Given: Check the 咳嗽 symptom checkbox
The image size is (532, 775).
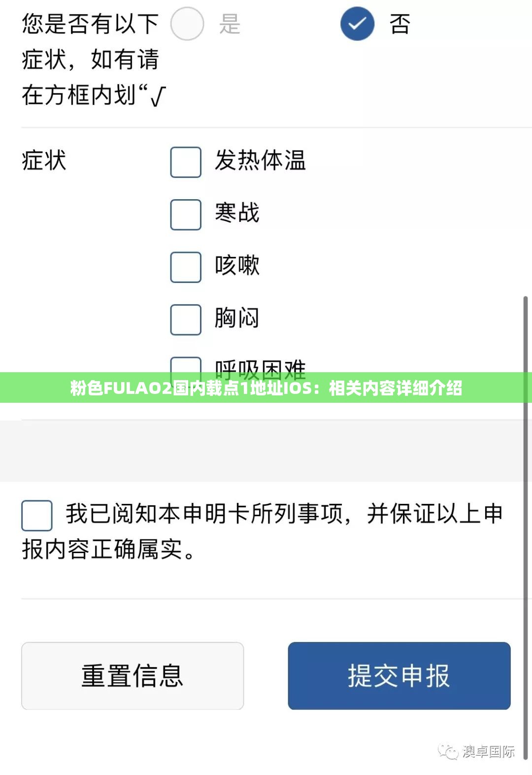Looking at the screenshot, I should click(185, 267).
